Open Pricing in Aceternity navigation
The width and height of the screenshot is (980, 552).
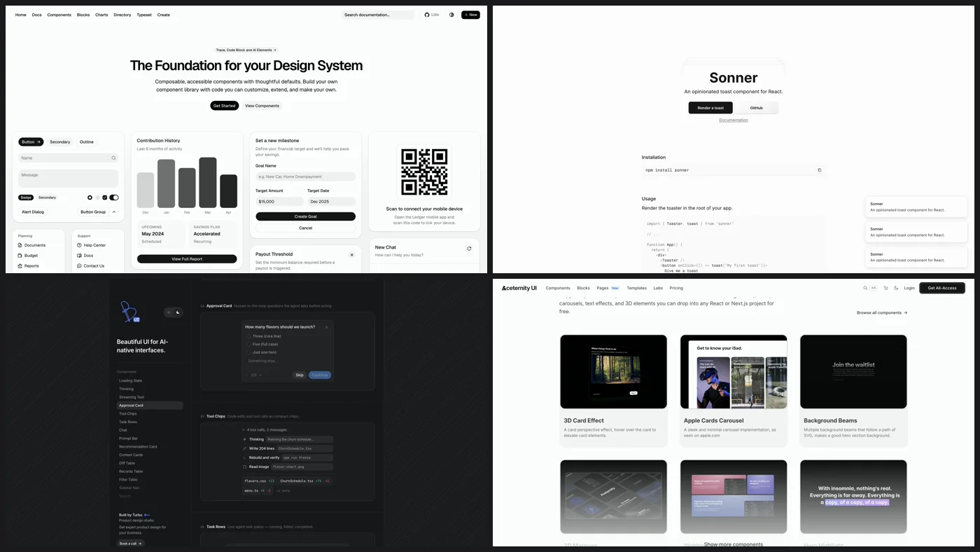pyautogui.click(x=676, y=288)
